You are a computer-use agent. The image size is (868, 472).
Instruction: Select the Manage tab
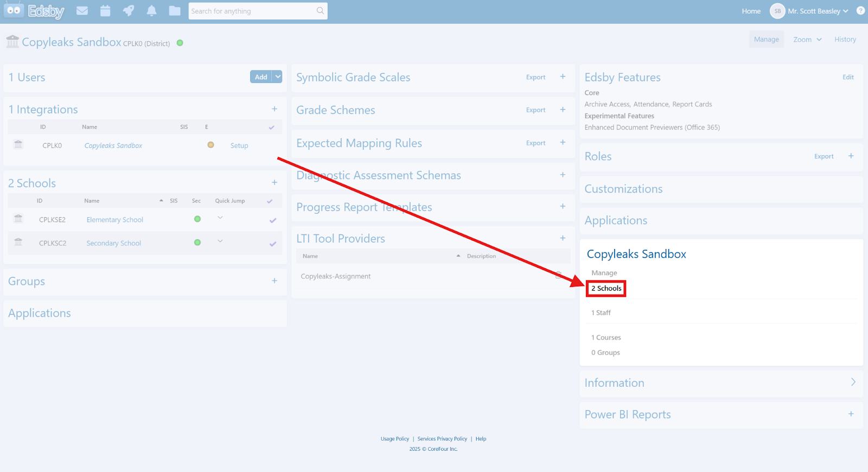coord(767,40)
